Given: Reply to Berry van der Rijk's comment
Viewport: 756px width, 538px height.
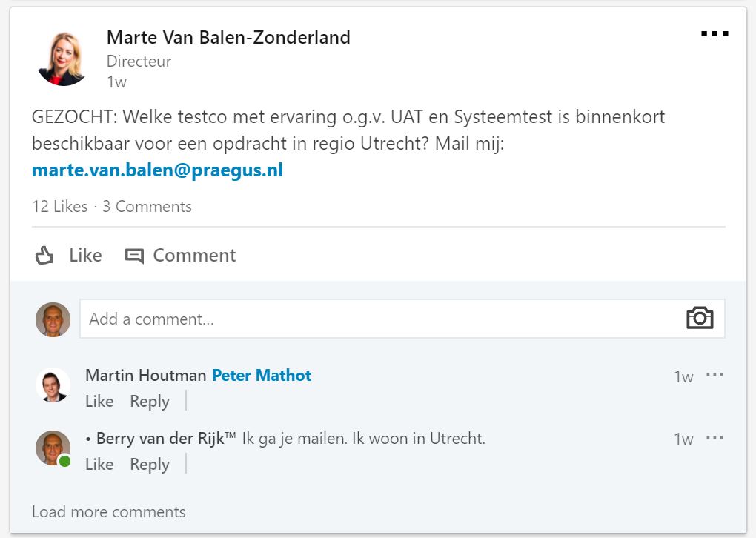Looking at the screenshot, I should [x=150, y=464].
